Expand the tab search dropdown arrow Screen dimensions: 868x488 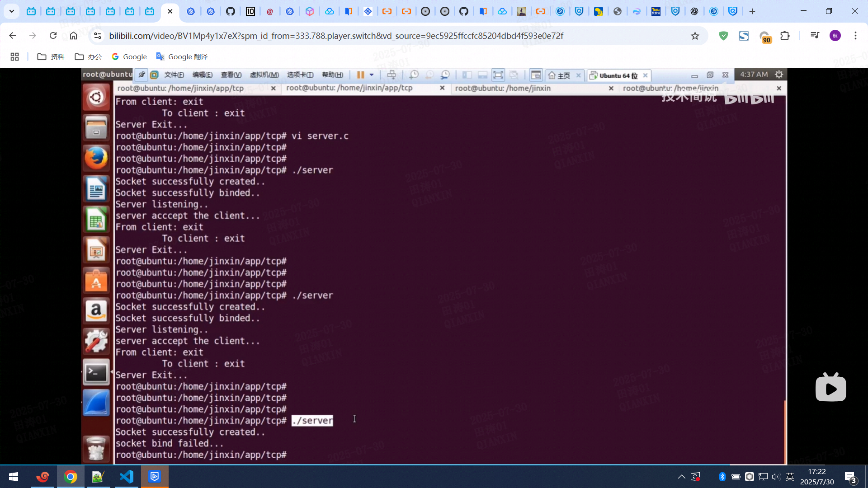(x=12, y=11)
